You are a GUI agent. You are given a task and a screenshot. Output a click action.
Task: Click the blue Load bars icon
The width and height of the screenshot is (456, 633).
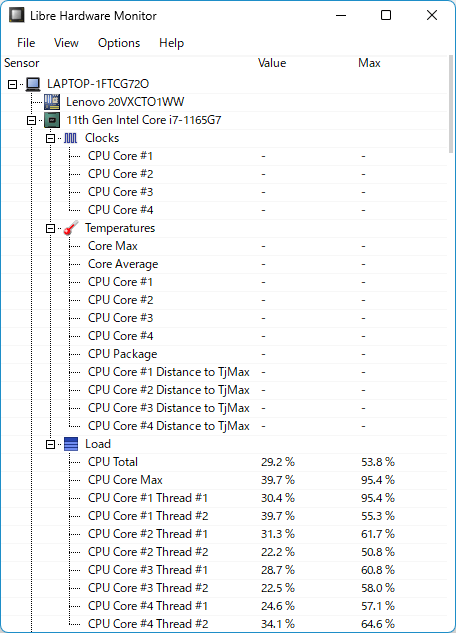[71, 444]
